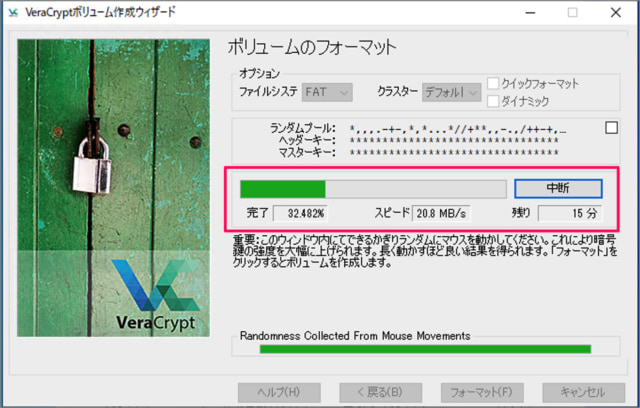640x408 pixels.
Task: Click the VeraCrypt title bar icon
Action: pyautogui.click(x=13, y=12)
